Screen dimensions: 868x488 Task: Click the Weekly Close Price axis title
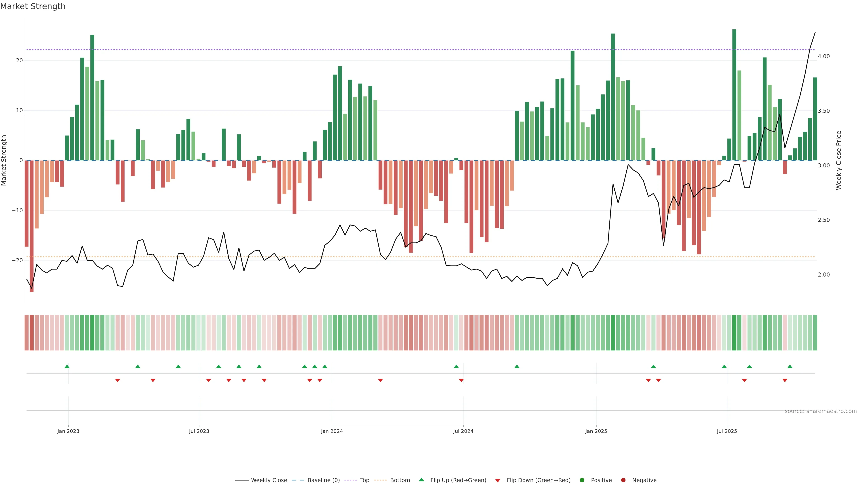click(x=839, y=160)
